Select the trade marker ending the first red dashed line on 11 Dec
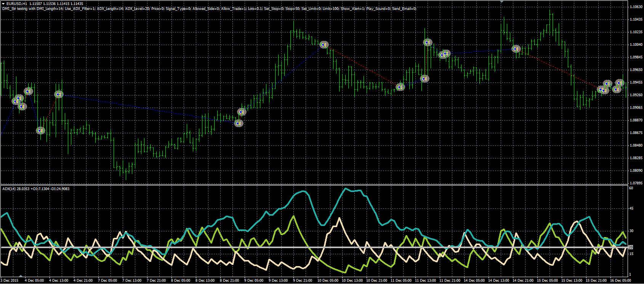This screenshot has height=284, width=644. pyautogui.click(x=400, y=87)
